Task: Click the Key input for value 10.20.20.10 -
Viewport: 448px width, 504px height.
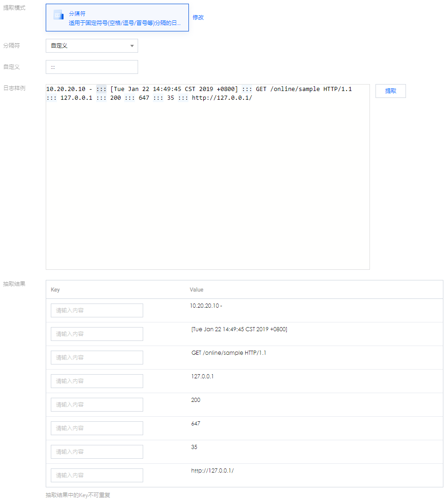Action: 97,310
